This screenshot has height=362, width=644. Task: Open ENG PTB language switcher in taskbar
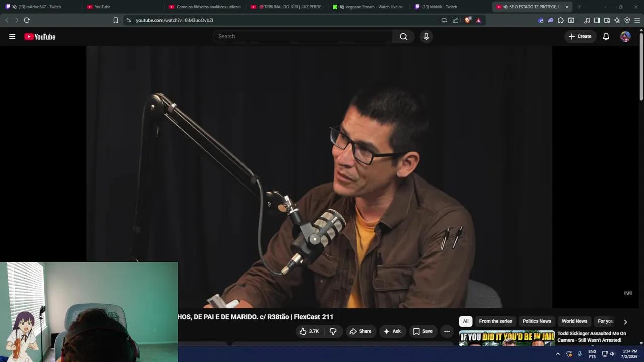[x=592, y=354]
